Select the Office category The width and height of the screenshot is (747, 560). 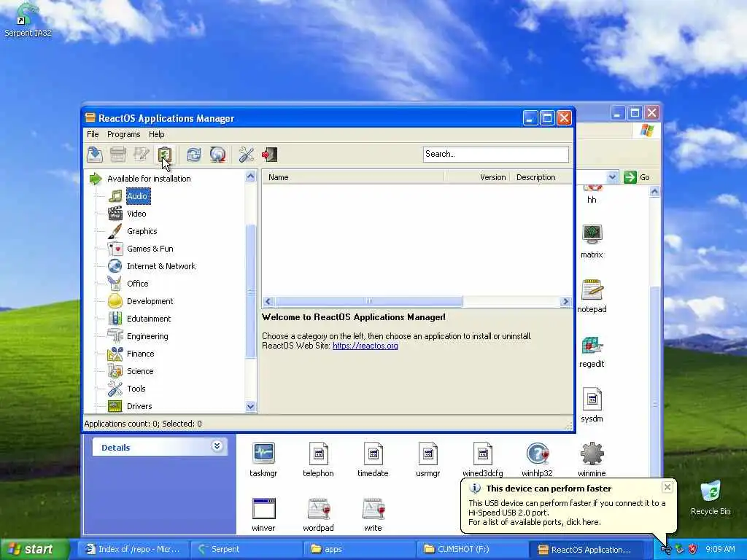[x=138, y=284]
